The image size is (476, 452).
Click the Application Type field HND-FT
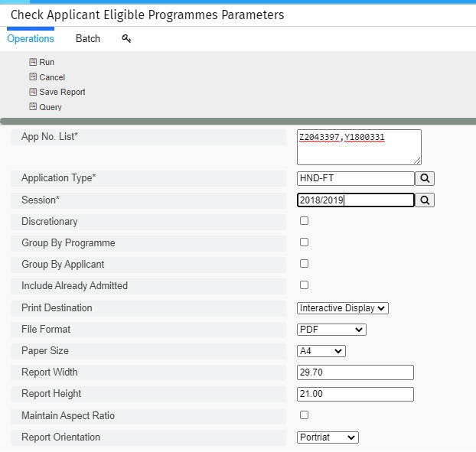pyautogui.click(x=356, y=178)
